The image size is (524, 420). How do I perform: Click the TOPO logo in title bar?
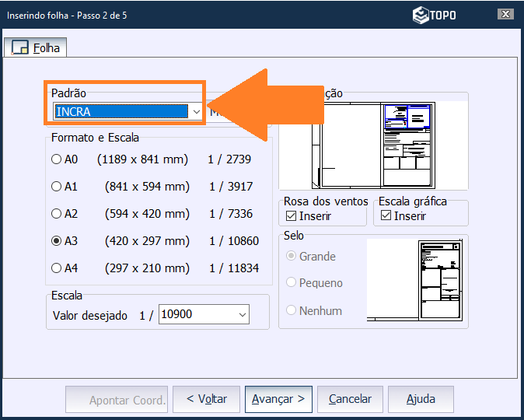click(x=434, y=15)
